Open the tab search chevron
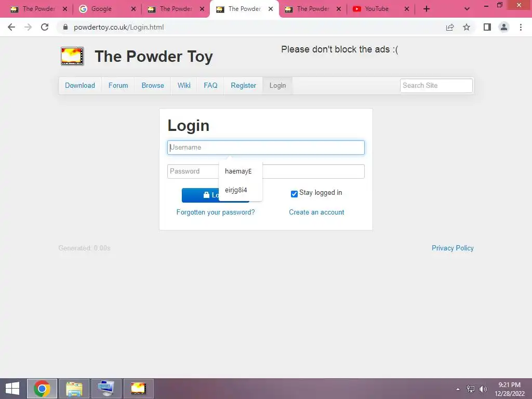The width and height of the screenshot is (532, 399). click(x=467, y=9)
